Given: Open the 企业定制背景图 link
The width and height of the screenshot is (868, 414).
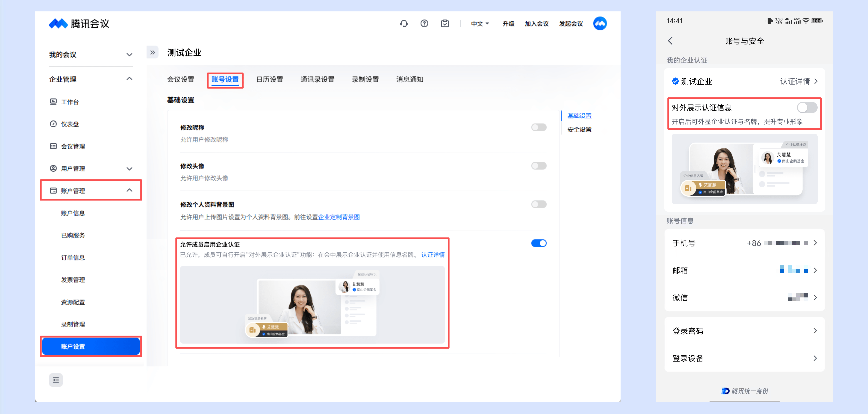Looking at the screenshot, I should 339,217.
